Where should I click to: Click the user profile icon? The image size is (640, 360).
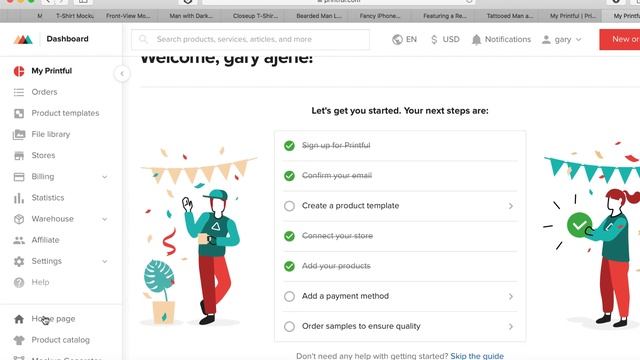point(546,40)
